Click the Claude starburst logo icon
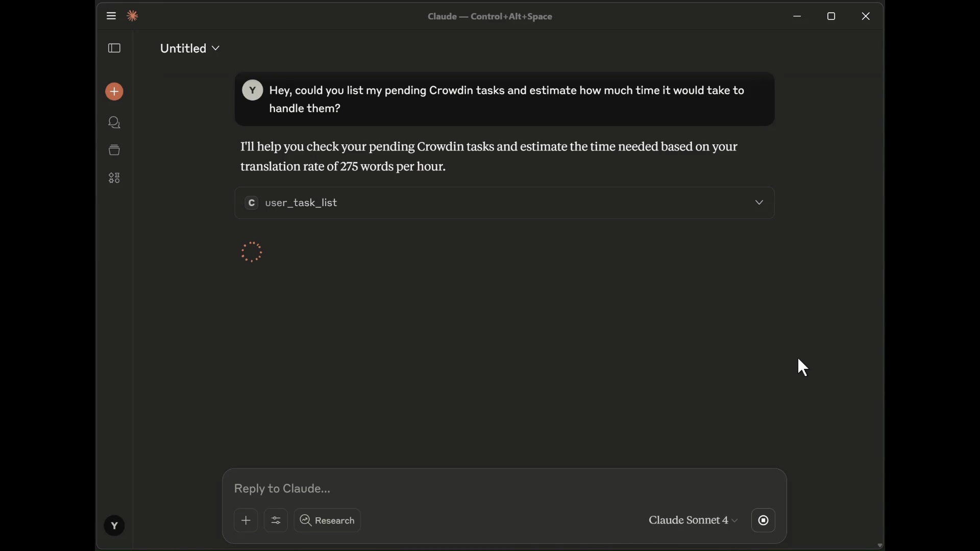Viewport: 980px width, 551px height. pyautogui.click(x=133, y=16)
